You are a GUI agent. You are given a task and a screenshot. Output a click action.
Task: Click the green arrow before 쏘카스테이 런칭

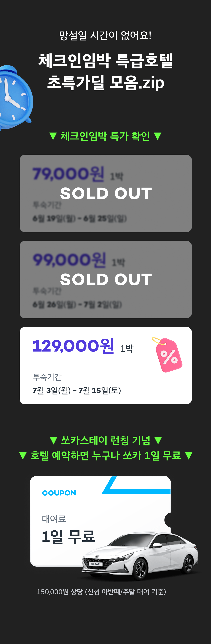pyautogui.click(x=53, y=440)
